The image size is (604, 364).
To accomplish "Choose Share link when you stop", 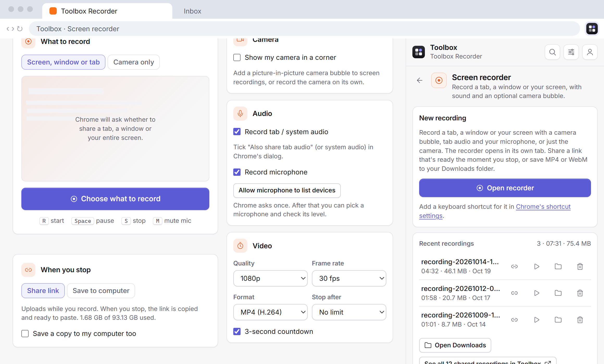I will pyautogui.click(x=43, y=291).
